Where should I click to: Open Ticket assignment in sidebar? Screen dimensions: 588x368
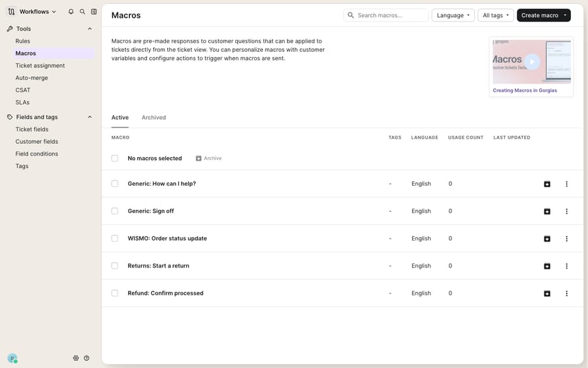point(40,65)
